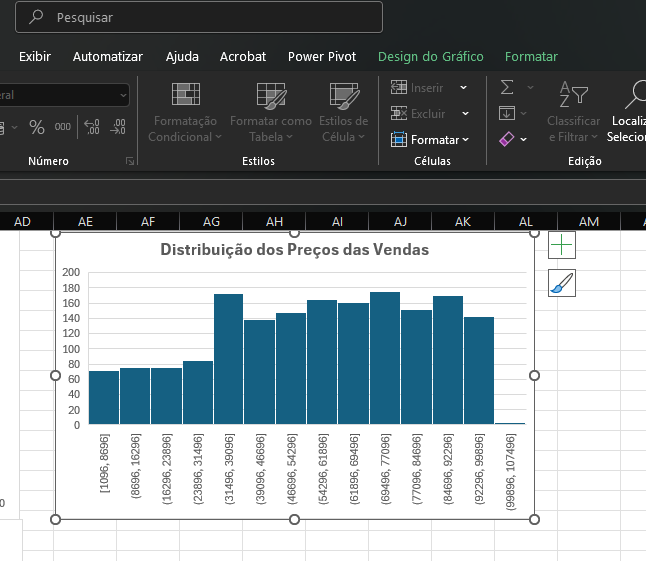The width and height of the screenshot is (646, 561).
Task: Open the Ajuda ribbon tab
Action: [x=182, y=56]
